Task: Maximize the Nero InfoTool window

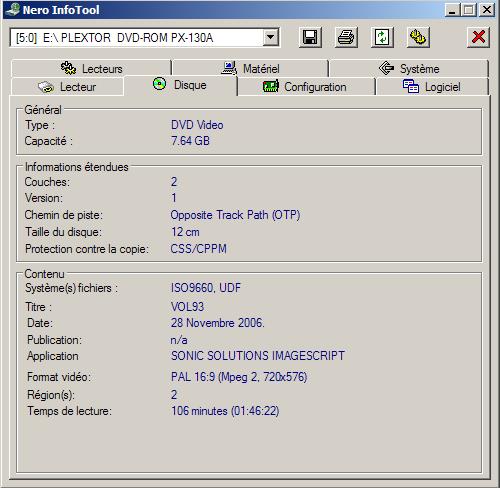Action: point(469,10)
